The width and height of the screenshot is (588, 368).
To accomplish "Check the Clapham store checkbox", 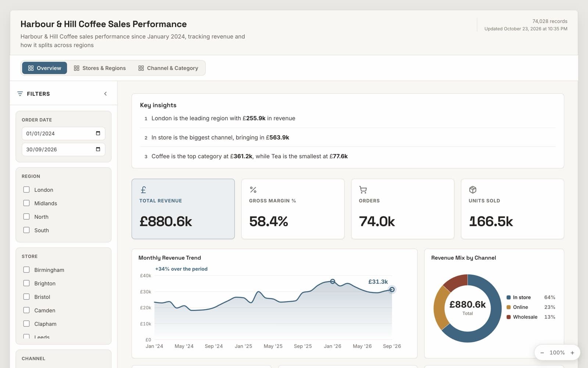I will [x=26, y=324].
